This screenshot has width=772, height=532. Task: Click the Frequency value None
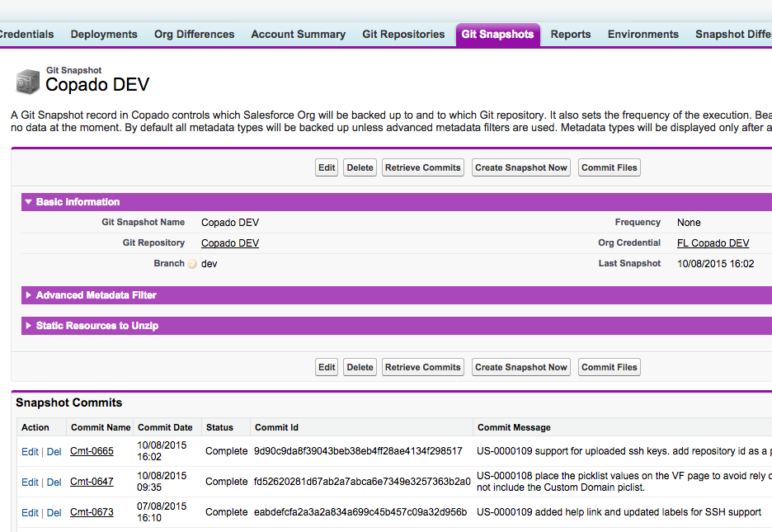[x=689, y=223]
